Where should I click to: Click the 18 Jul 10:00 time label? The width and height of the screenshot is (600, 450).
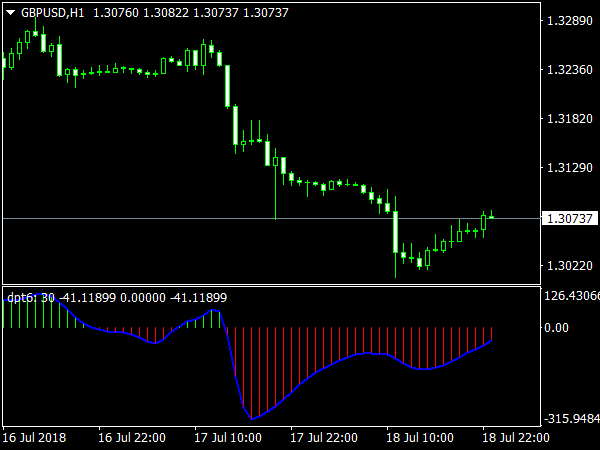[420, 437]
